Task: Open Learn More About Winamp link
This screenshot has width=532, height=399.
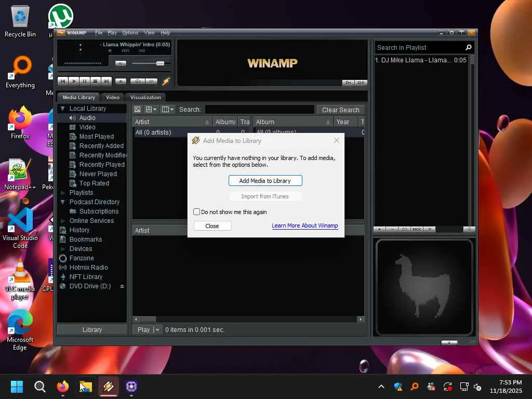Action: tap(304, 225)
